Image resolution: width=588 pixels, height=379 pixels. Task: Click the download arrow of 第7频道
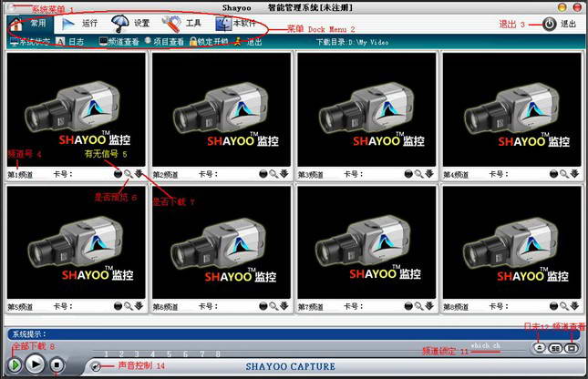coord(429,306)
